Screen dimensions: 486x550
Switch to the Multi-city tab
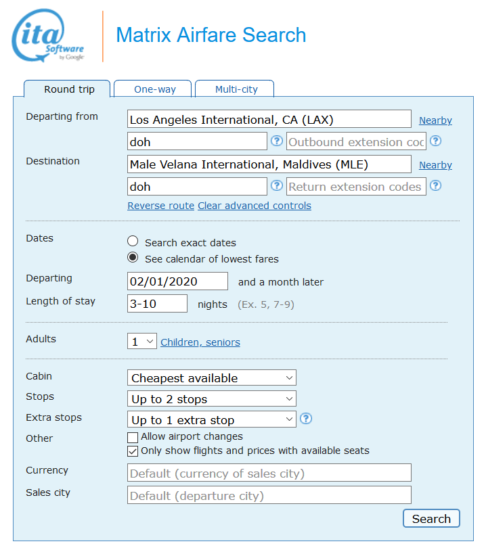click(x=235, y=89)
